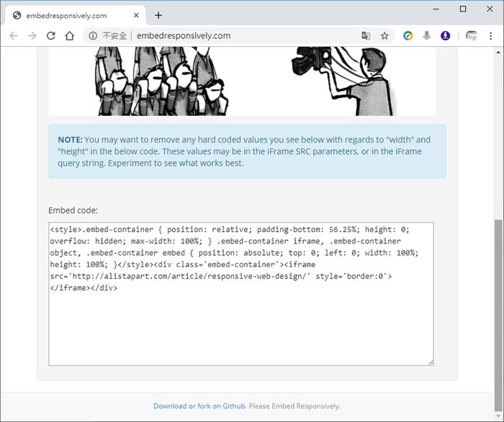Click the '不安全' security label
Viewport: 504px width, 422px height.
coord(114,36)
